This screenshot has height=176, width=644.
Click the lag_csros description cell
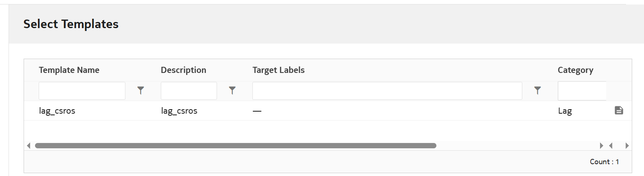pyautogui.click(x=179, y=111)
